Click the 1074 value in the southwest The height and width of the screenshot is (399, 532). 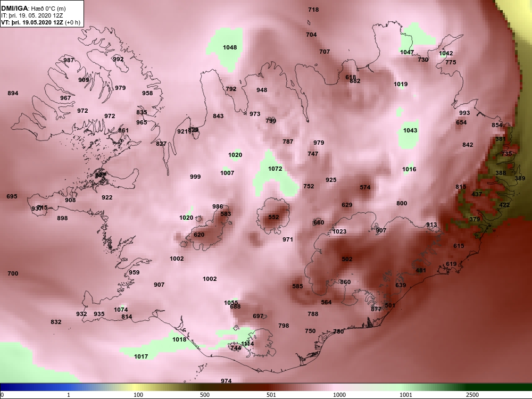121,310
